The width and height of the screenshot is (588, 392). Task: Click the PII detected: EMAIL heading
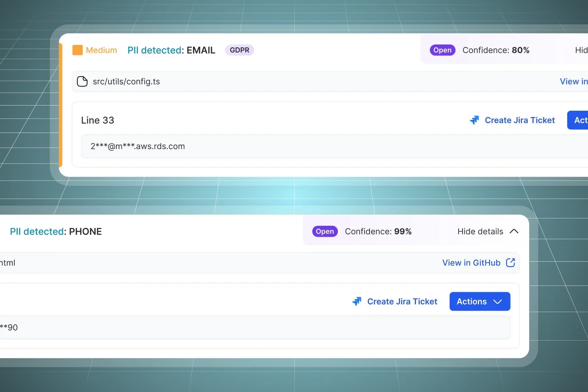171,50
